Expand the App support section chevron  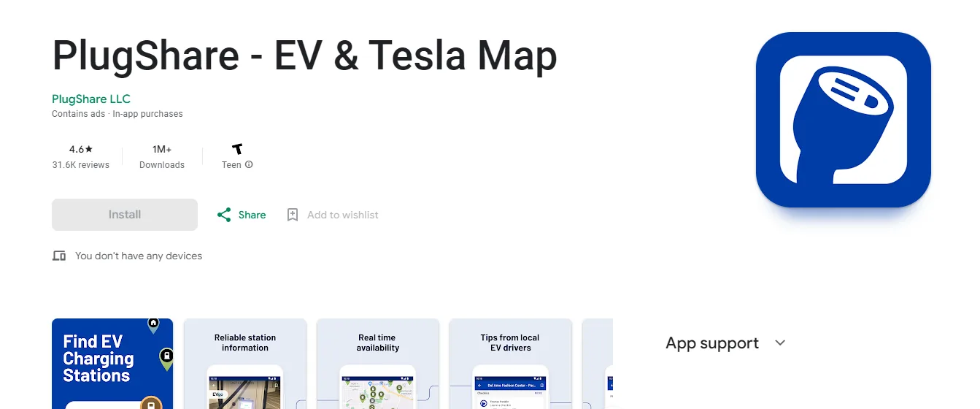[x=780, y=343]
